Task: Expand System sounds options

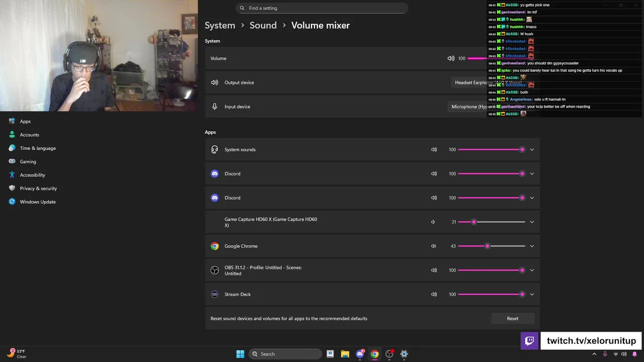Action: point(532,149)
